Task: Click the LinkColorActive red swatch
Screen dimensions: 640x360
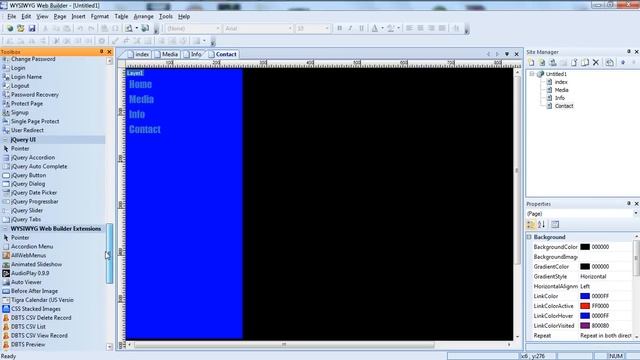Action: (585, 306)
